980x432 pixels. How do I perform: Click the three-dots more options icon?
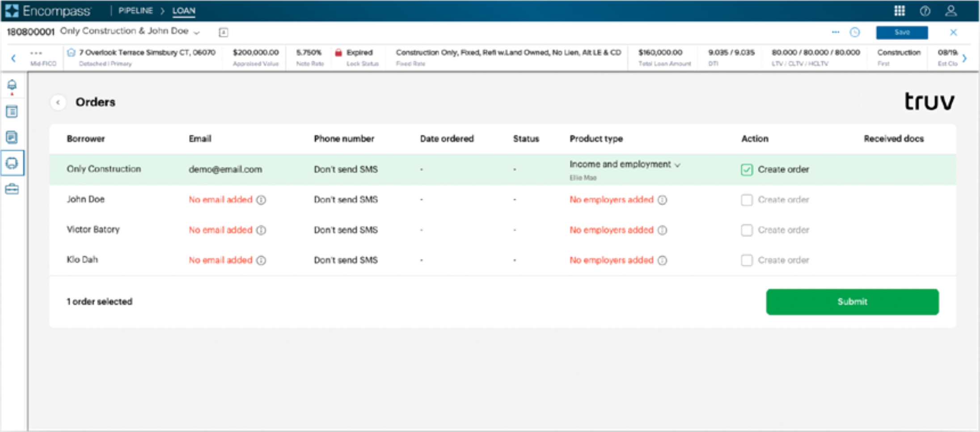point(836,32)
